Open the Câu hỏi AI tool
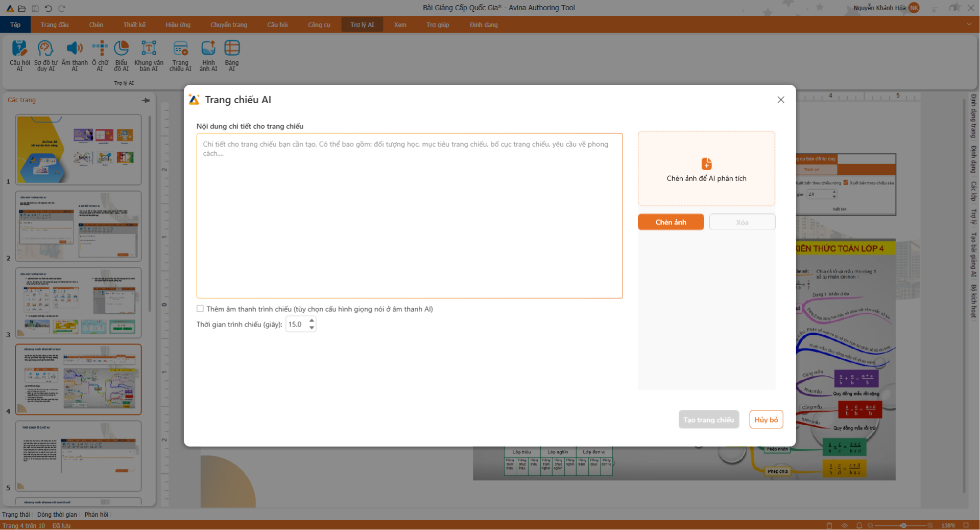 coord(19,56)
